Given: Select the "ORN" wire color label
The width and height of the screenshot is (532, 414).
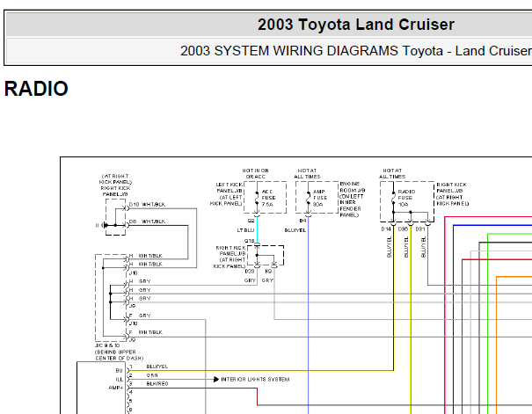Looking at the screenshot, I should click(x=152, y=375).
